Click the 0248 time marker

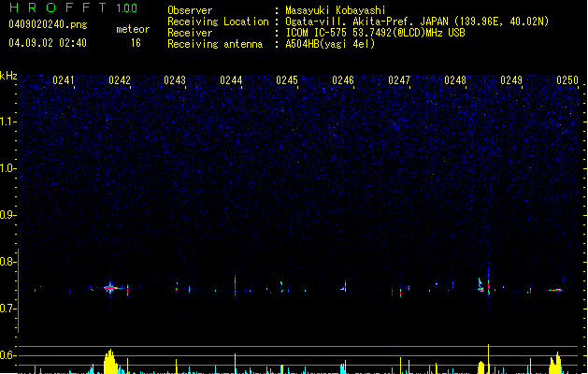455,80
